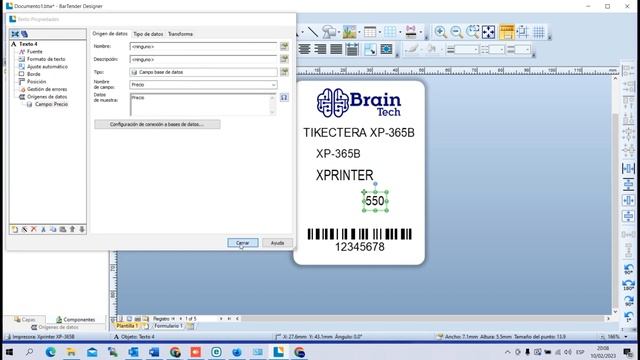Screen dimensions: 640x360
Task: Select the Table object tool
Action: [370, 32]
